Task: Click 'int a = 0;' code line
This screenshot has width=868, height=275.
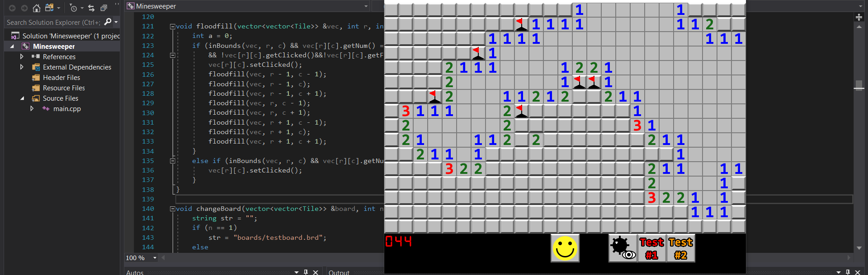Action: click(212, 36)
